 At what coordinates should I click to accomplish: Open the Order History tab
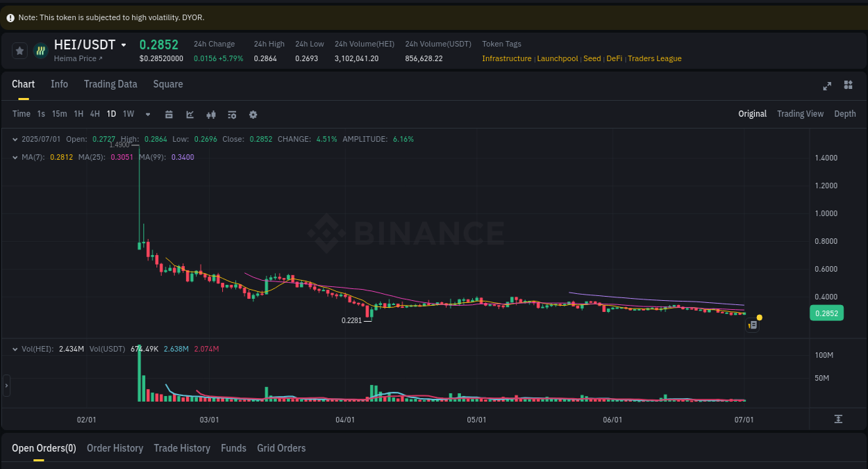pos(115,448)
